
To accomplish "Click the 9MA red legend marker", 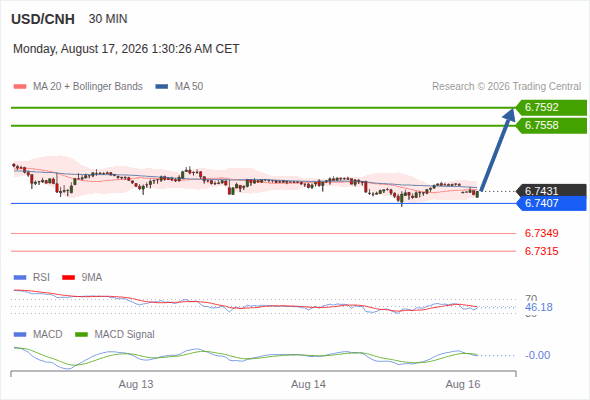I will coord(68,278).
